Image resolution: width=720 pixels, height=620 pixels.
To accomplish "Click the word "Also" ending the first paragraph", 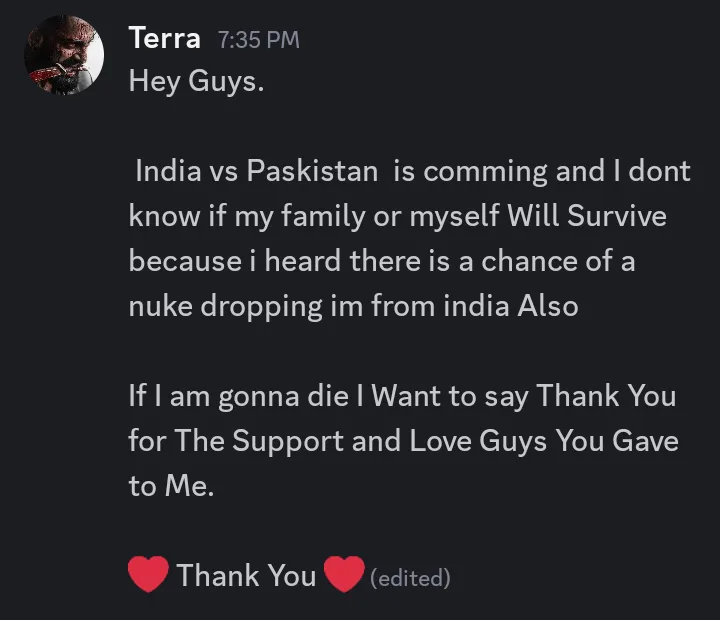I will pos(547,306).
